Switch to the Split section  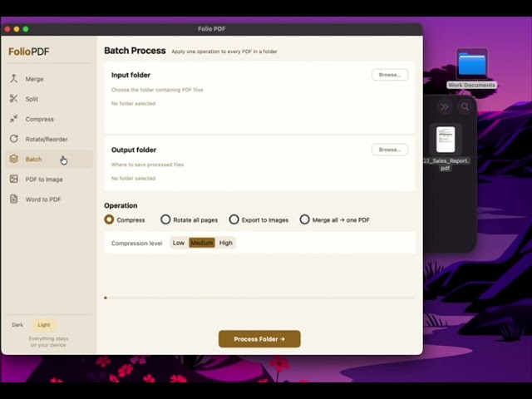click(x=32, y=99)
